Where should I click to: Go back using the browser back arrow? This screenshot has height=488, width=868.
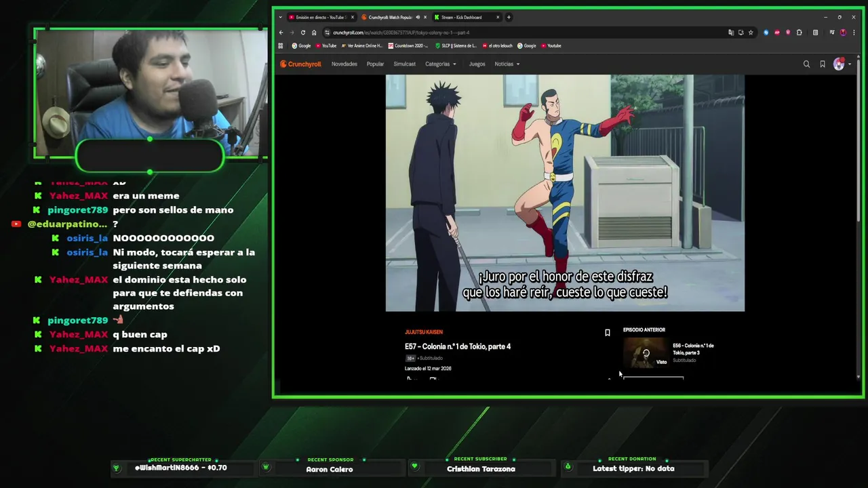pyautogui.click(x=281, y=33)
